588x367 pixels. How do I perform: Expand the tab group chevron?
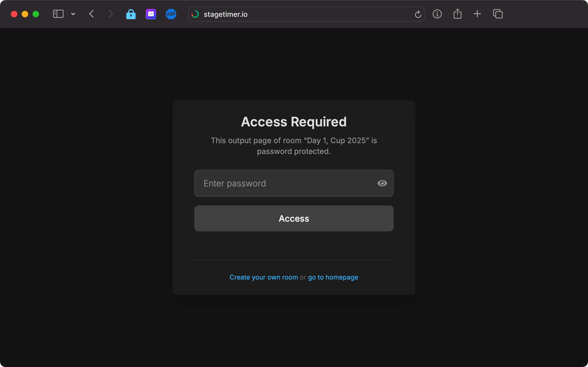point(73,14)
